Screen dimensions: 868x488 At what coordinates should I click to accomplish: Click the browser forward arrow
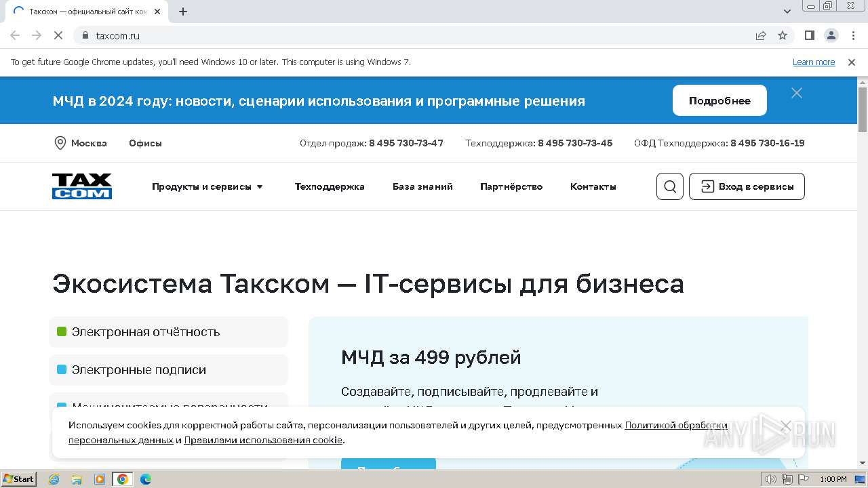point(37,35)
